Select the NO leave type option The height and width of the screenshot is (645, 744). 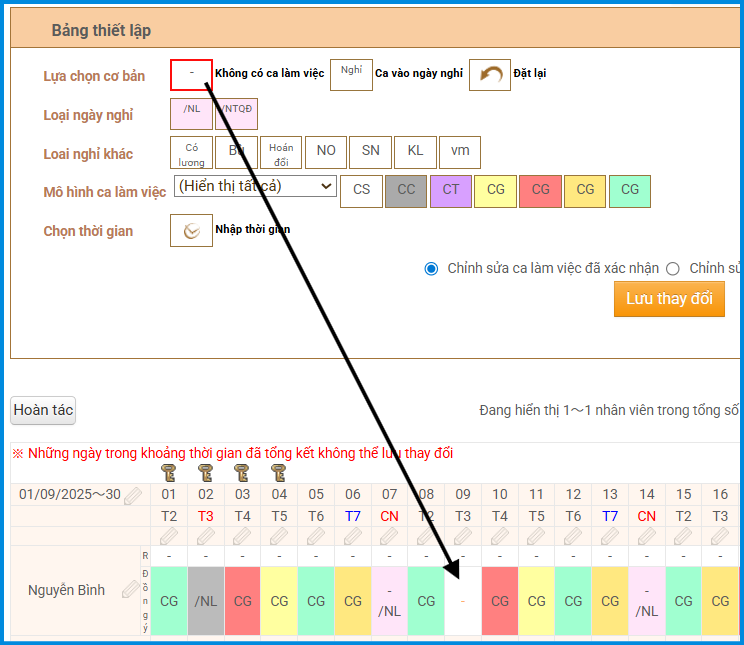(x=326, y=152)
